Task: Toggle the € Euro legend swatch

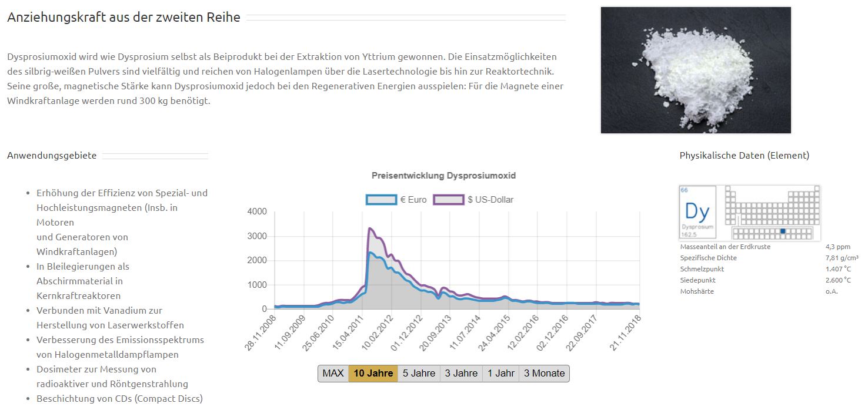Action: pos(381,200)
